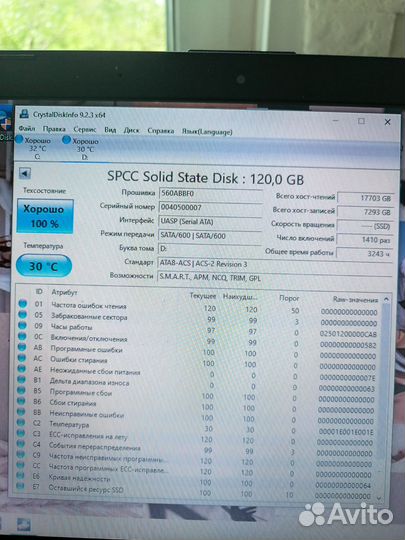Click status circle for attribute AE
This screenshot has height=540, width=405.
(22, 368)
